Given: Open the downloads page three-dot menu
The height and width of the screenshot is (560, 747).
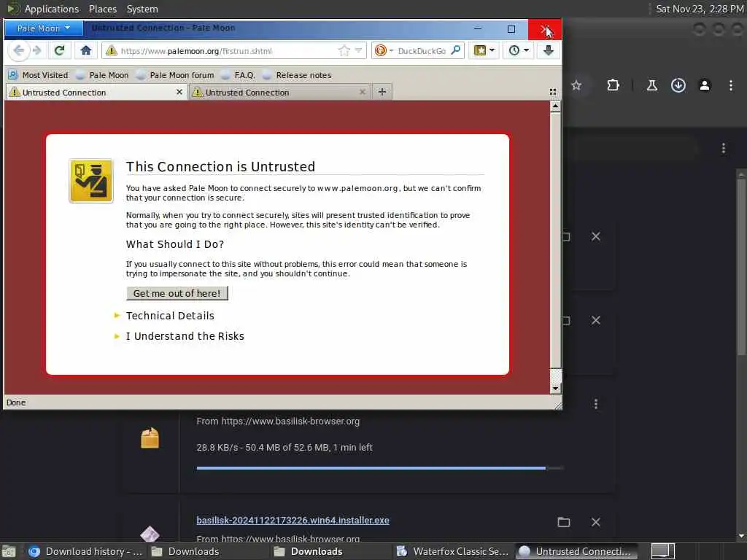Looking at the screenshot, I should tap(724, 148).
